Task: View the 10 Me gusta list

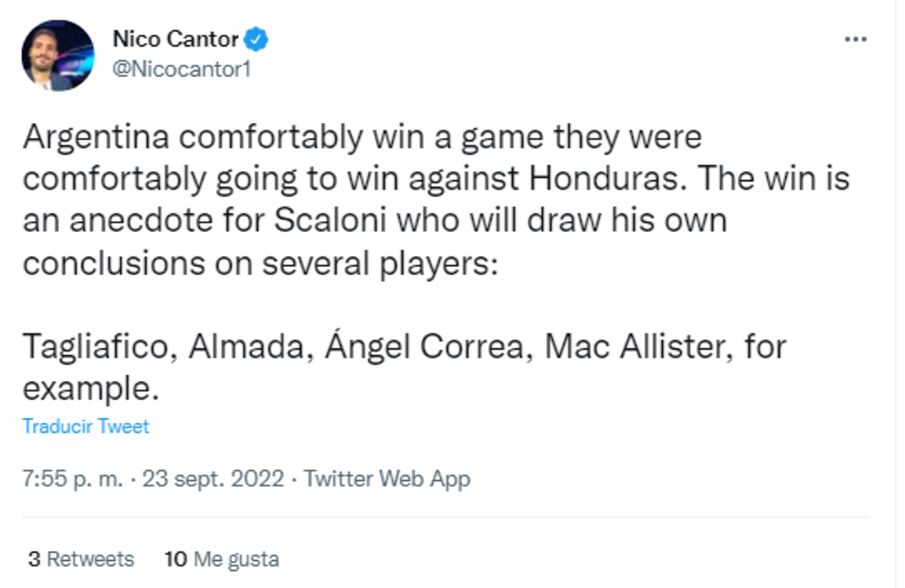Action: pos(222,559)
